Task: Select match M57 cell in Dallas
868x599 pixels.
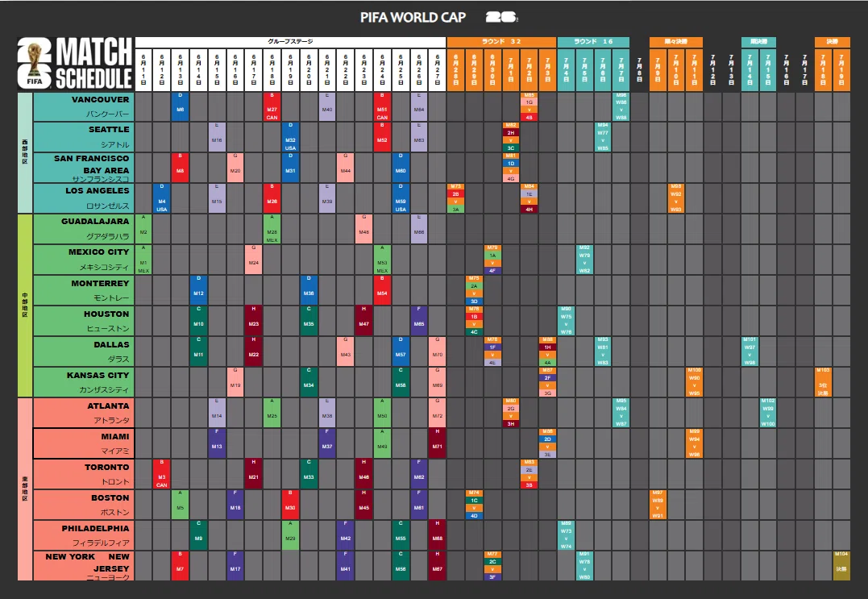Action: point(401,351)
